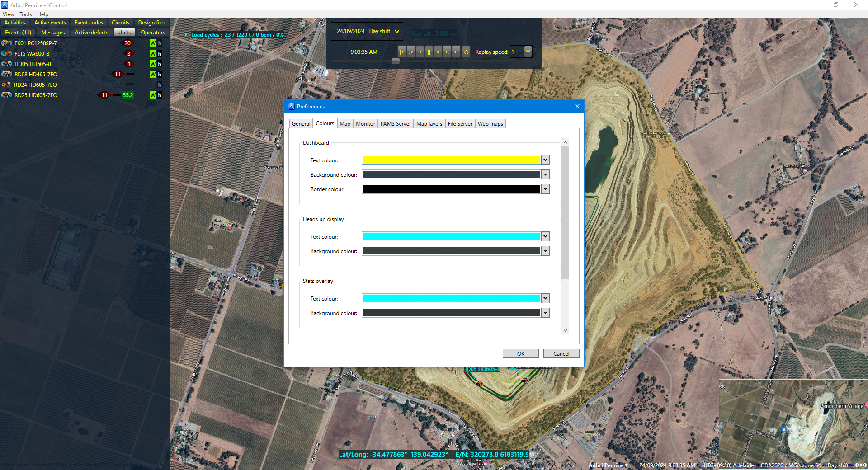Click the red 20 events badge for EX01

(x=127, y=43)
